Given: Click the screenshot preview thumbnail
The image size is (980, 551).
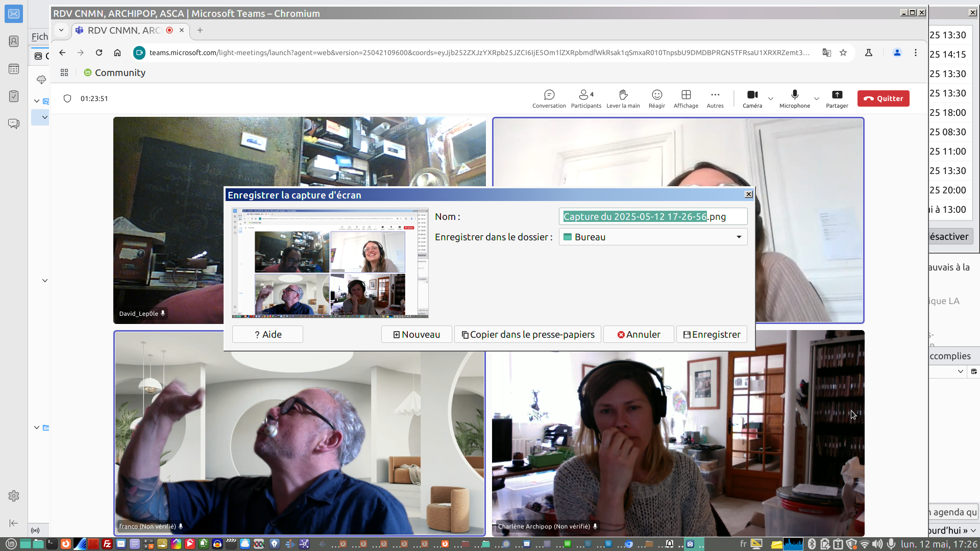Looking at the screenshot, I should point(330,263).
